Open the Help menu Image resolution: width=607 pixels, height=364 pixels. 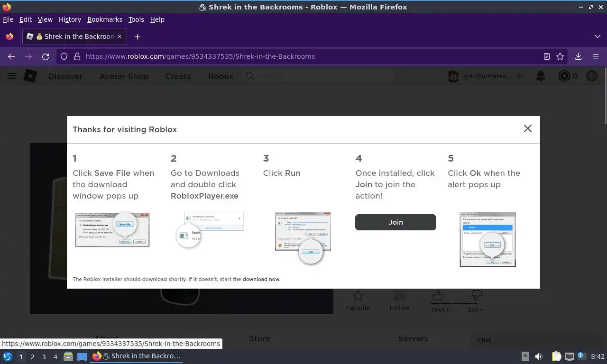coord(157,19)
